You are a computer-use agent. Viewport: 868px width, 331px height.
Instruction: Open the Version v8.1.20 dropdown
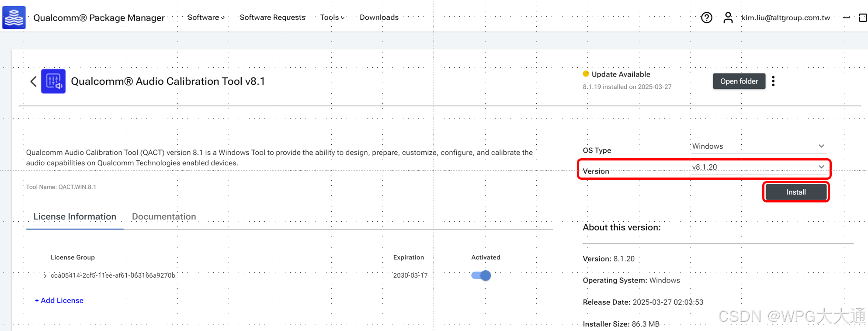[758, 167]
